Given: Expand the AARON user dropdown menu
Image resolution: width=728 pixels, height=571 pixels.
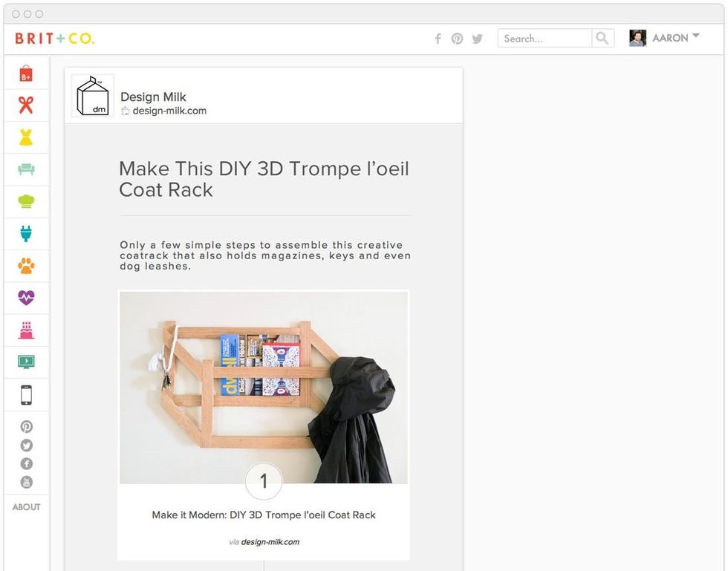Looking at the screenshot, I should [695, 36].
